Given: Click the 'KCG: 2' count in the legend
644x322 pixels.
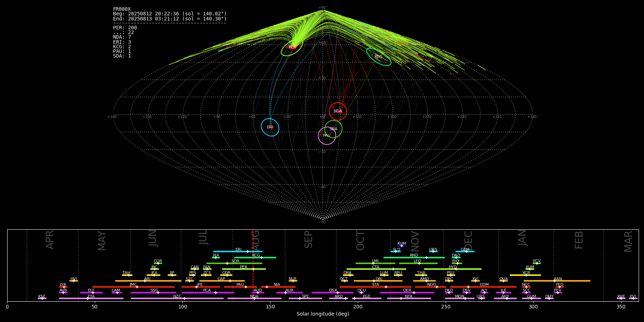Looking at the screenshot, I should pyautogui.click(x=122, y=47).
